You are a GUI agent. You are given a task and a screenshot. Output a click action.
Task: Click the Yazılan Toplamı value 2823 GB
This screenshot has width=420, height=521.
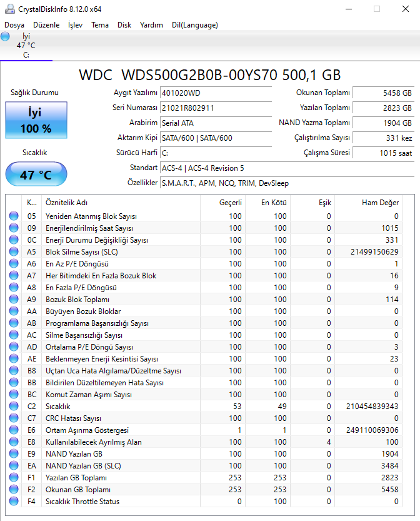pos(384,108)
